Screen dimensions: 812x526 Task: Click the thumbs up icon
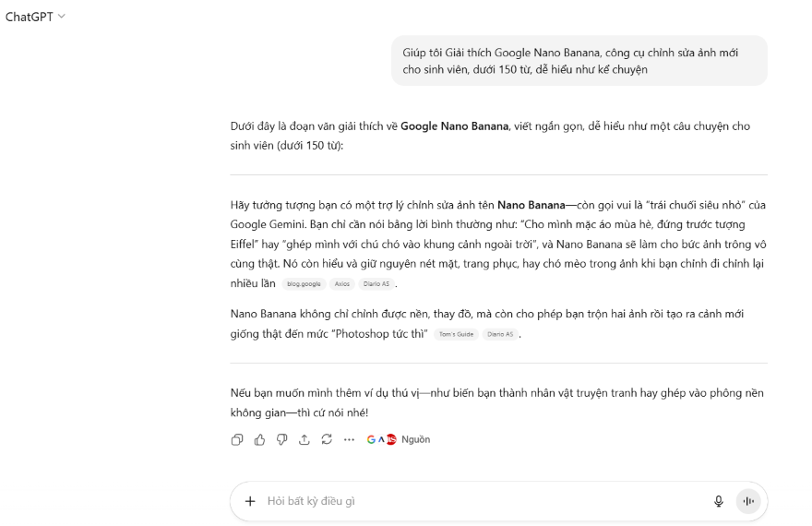coord(259,440)
